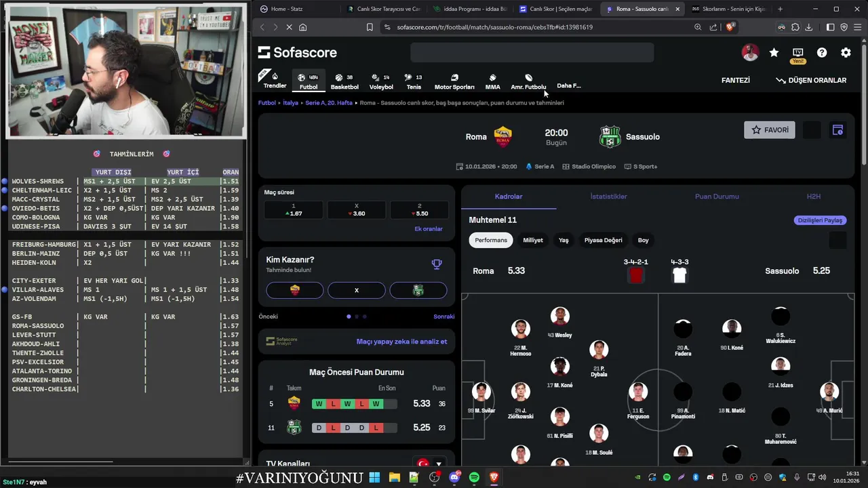Open the user profile avatar
Image resolution: width=868 pixels, height=488 pixels.
tap(750, 52)
